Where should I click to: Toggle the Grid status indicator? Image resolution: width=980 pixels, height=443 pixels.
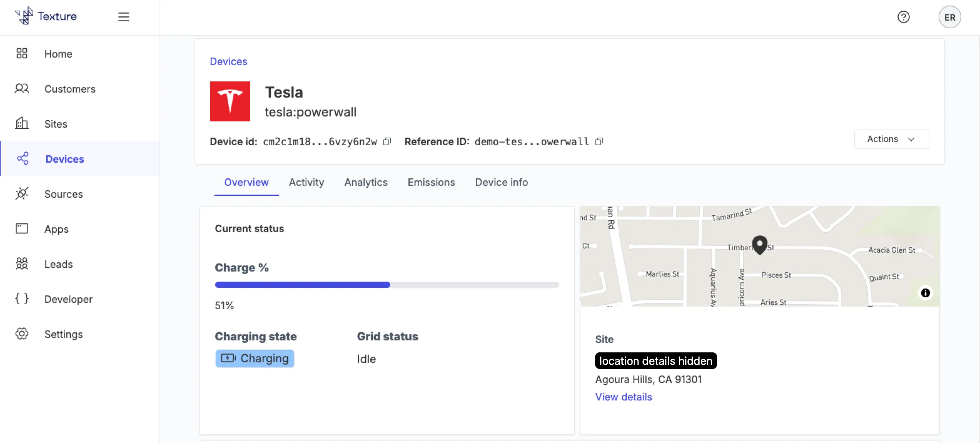(366, 359)
